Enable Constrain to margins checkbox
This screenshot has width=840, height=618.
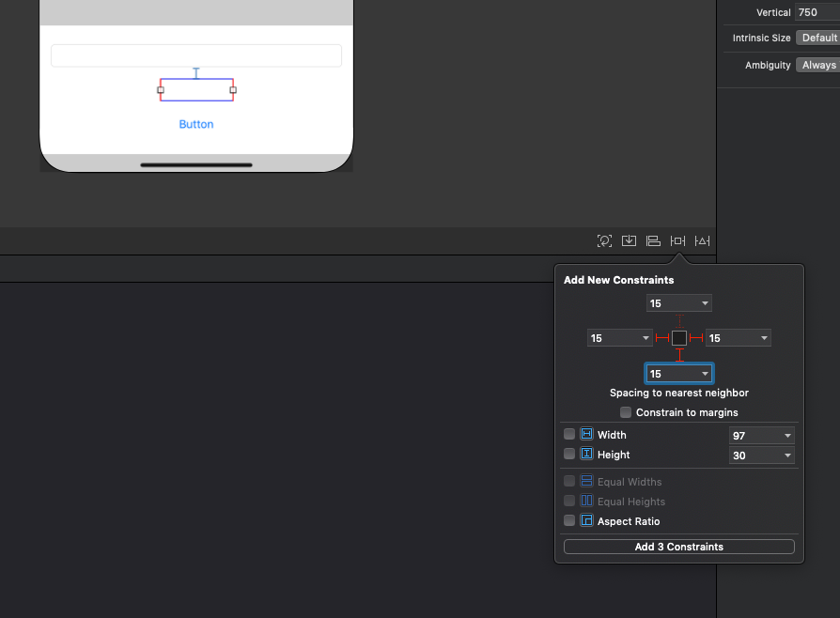[x=626, y=412]
